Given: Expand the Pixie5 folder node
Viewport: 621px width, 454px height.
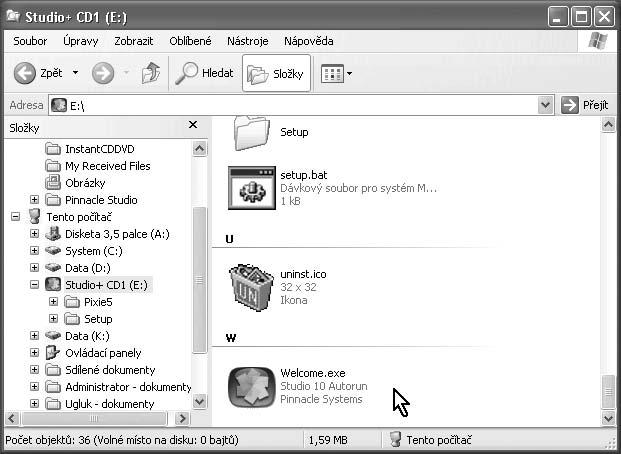Looking at the screenshot, I should coord(53,301).
